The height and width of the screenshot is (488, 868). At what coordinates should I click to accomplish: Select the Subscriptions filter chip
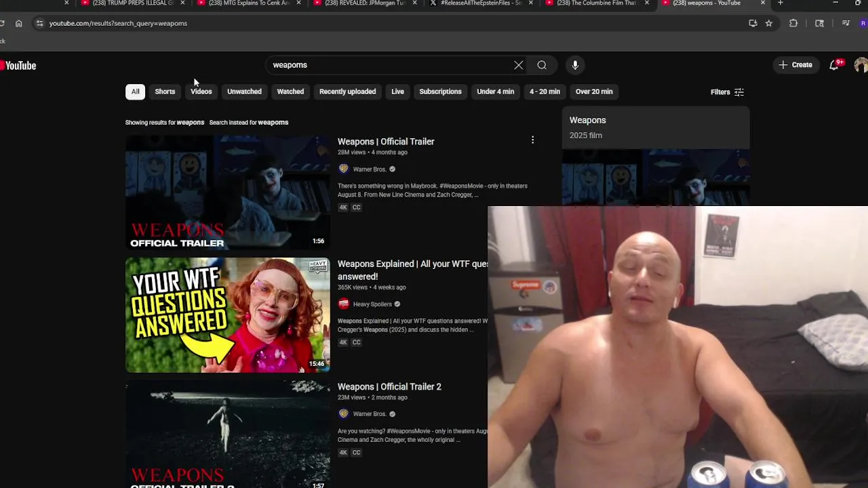point(440,91)
